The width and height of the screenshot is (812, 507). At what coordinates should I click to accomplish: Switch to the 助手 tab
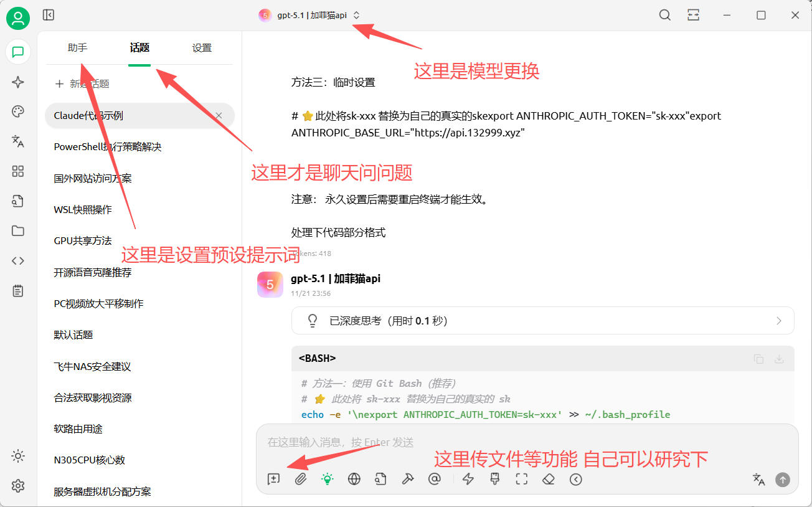point(77,47)
